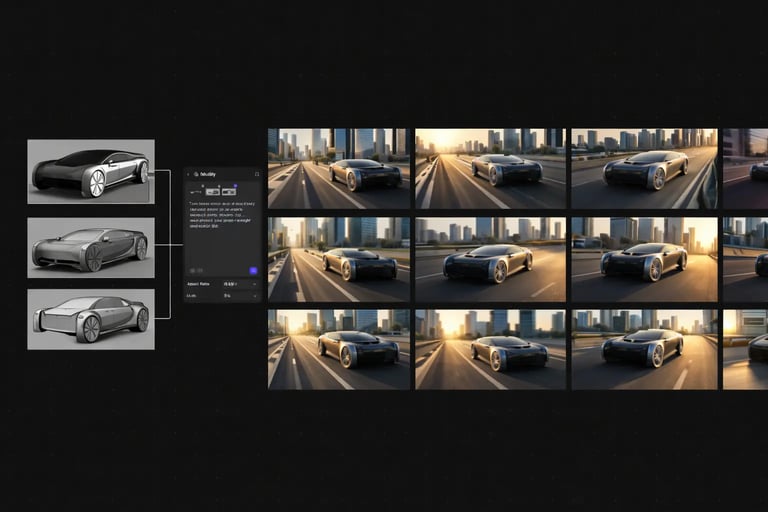The image size is (768, 512).
Task: Click into the prompt text area
Action: pyautogui.click(x=222, y=215)
